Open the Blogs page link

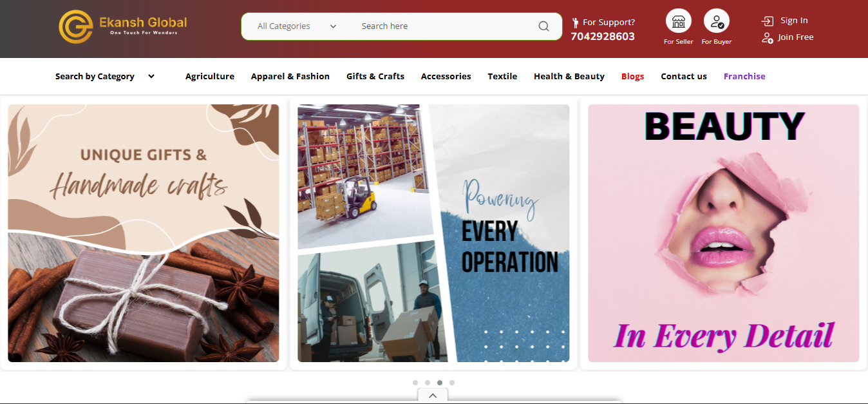coord(632,76)
